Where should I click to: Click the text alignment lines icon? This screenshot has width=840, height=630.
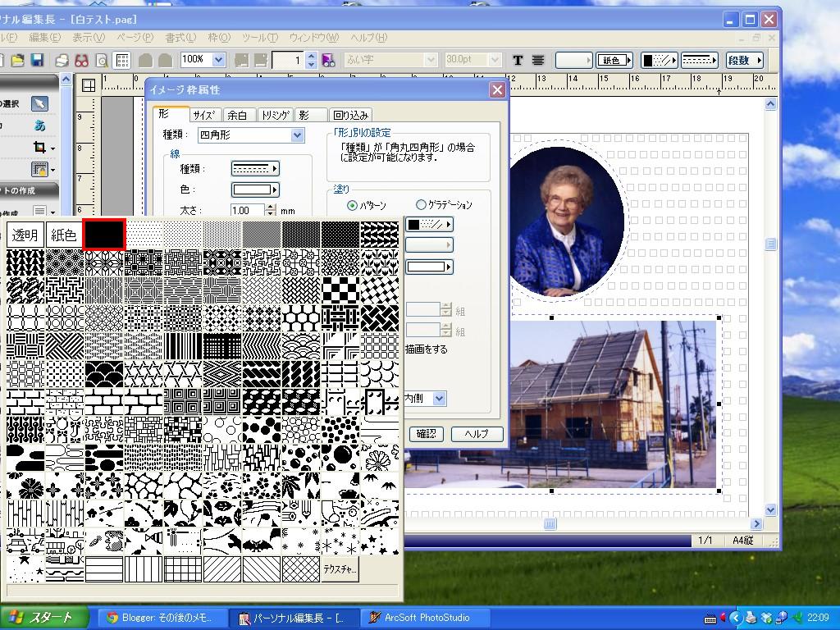coord(538,60)
